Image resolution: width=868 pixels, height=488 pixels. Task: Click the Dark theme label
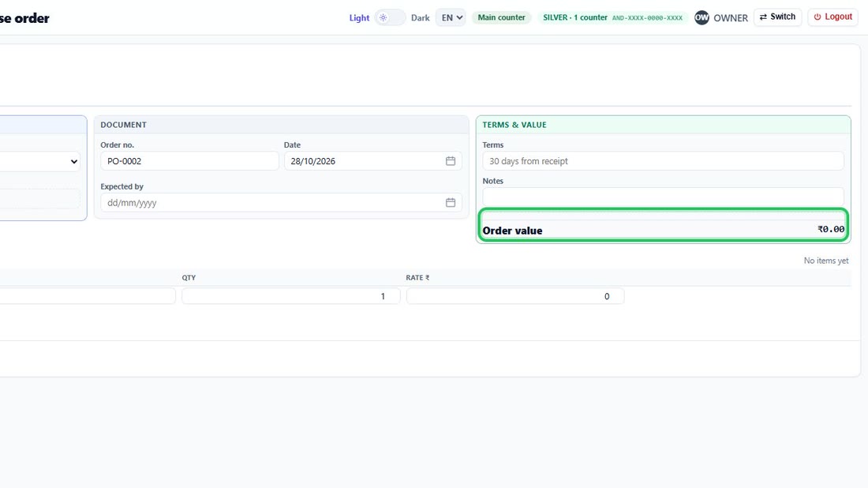click(420, 17)
